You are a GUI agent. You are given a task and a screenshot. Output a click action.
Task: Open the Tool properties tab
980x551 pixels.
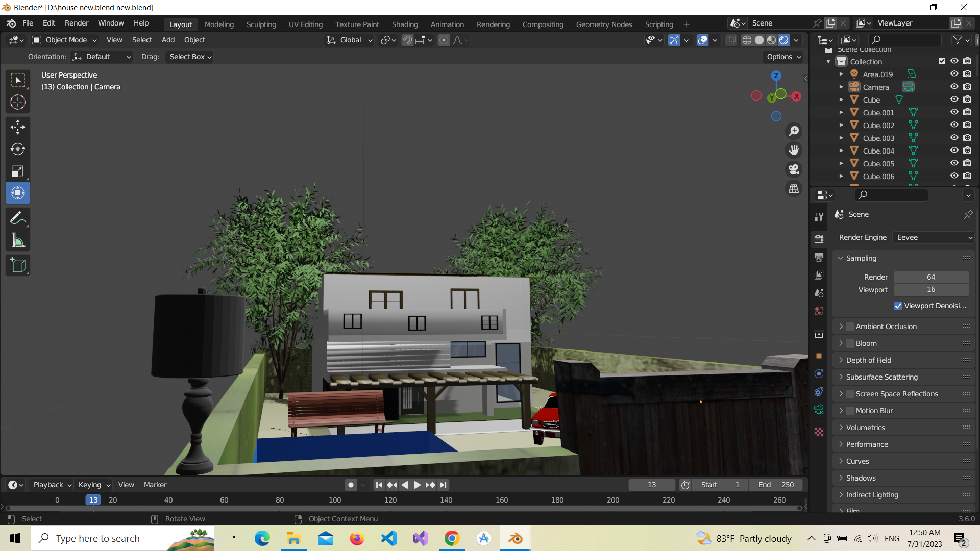coord(819,217)
